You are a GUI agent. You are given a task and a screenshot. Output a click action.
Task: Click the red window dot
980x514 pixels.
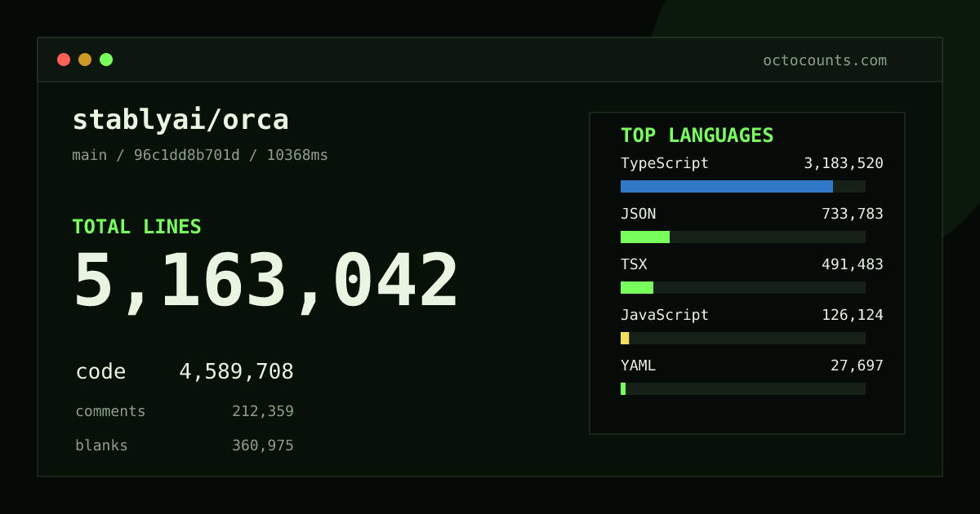point(64,60)
